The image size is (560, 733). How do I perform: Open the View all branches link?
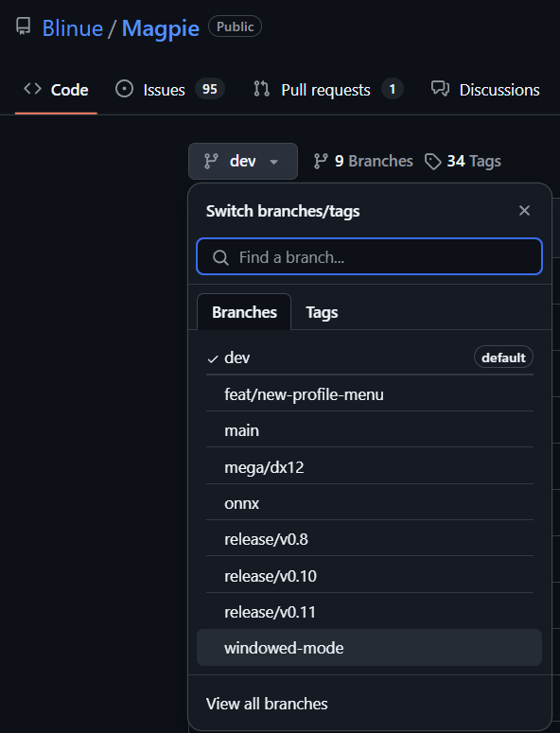pyautogui.click(x=267, y=704)
